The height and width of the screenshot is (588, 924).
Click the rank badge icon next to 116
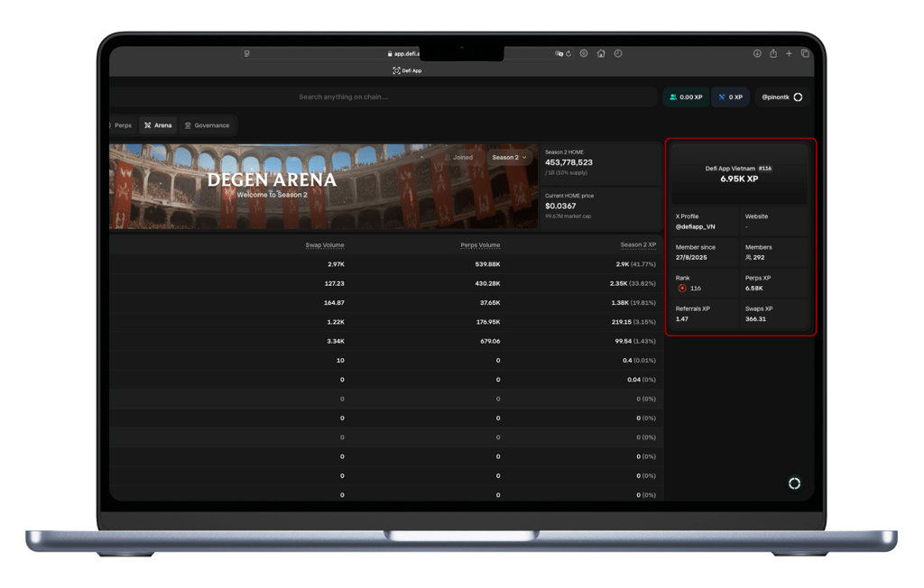(682, 288)
